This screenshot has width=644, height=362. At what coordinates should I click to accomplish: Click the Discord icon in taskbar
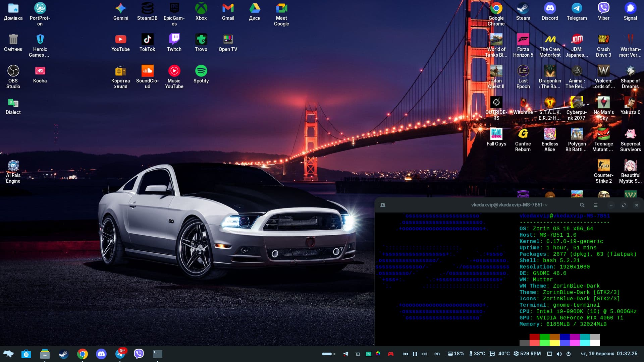101,354
